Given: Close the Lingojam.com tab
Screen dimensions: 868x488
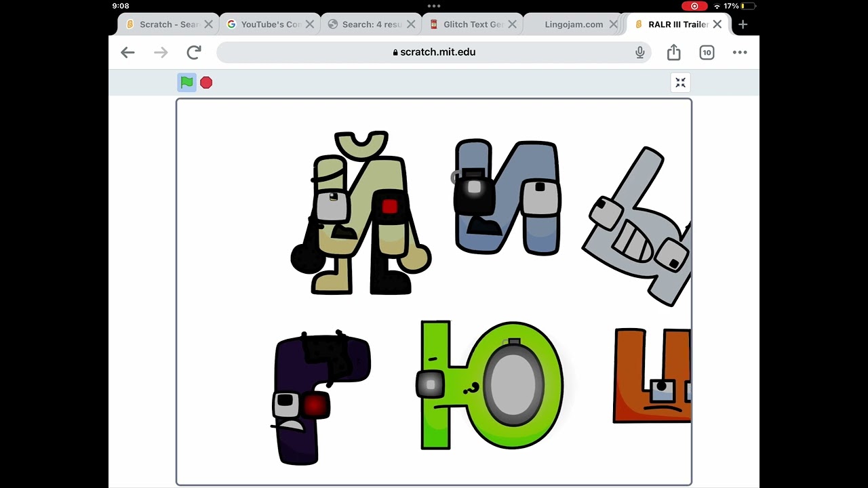Looking at the screenshot, I should point(613,24).
